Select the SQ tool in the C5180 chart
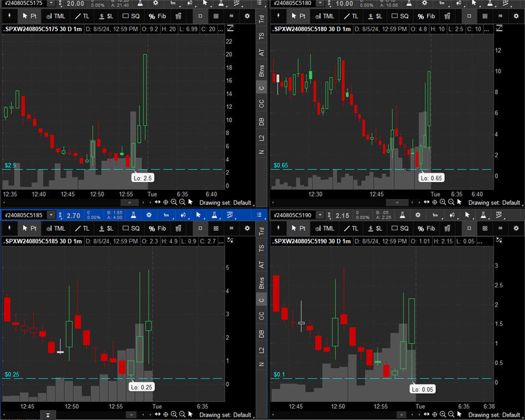 pos(400,16)
